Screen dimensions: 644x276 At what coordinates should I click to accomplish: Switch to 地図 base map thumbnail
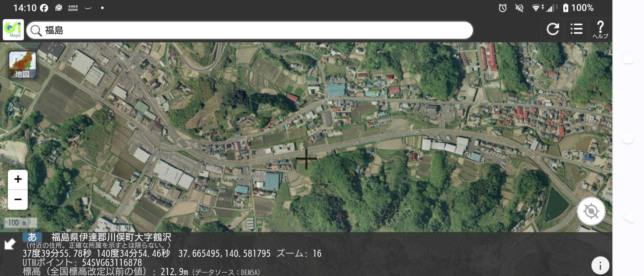[22, 65]
